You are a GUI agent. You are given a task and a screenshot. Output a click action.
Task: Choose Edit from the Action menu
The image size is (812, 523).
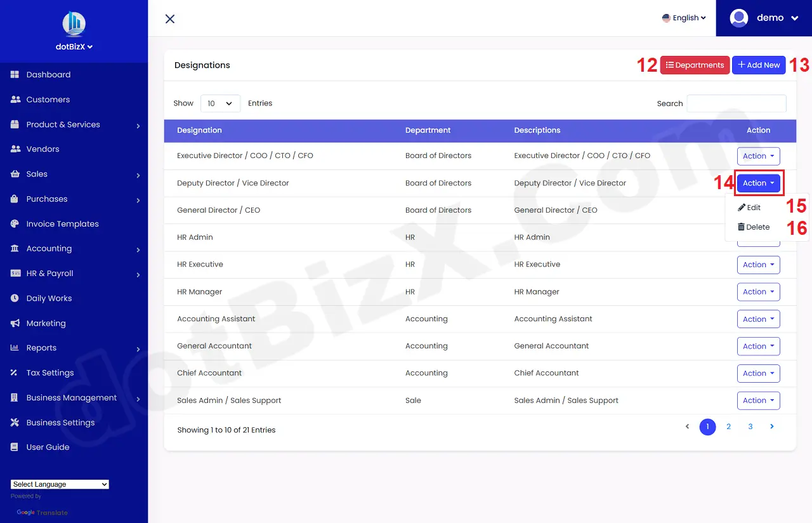click(x=754, y=207)
